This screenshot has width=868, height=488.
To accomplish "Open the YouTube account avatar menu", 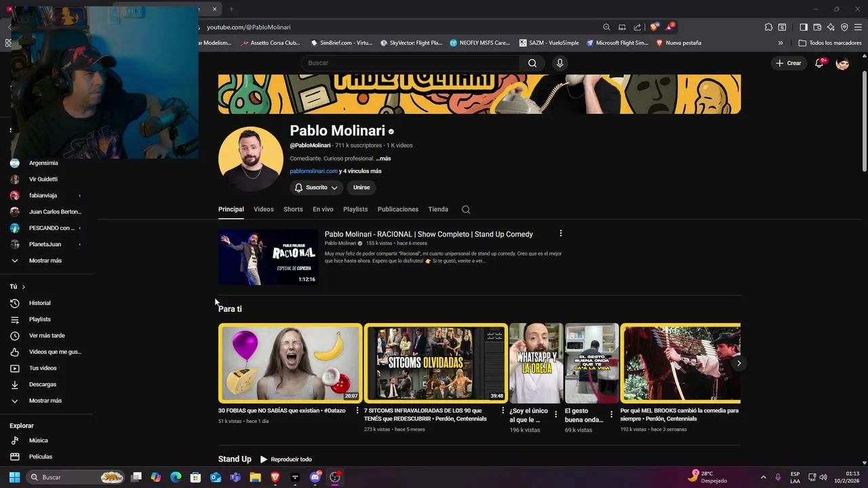I will click(x=842, y=63).
